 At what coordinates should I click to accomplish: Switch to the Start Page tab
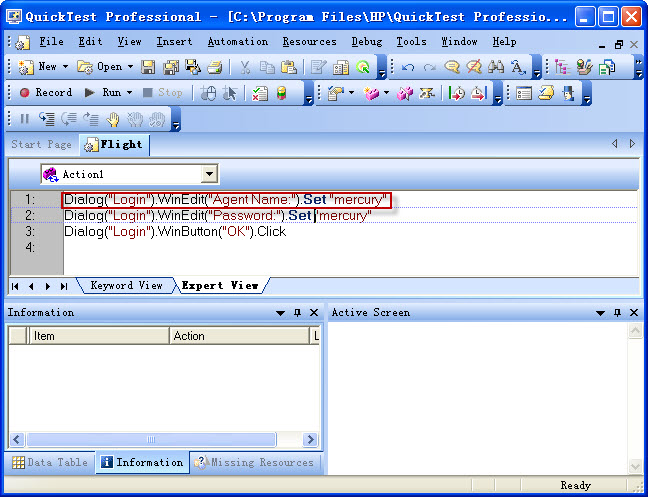click(x=41, y=145)
